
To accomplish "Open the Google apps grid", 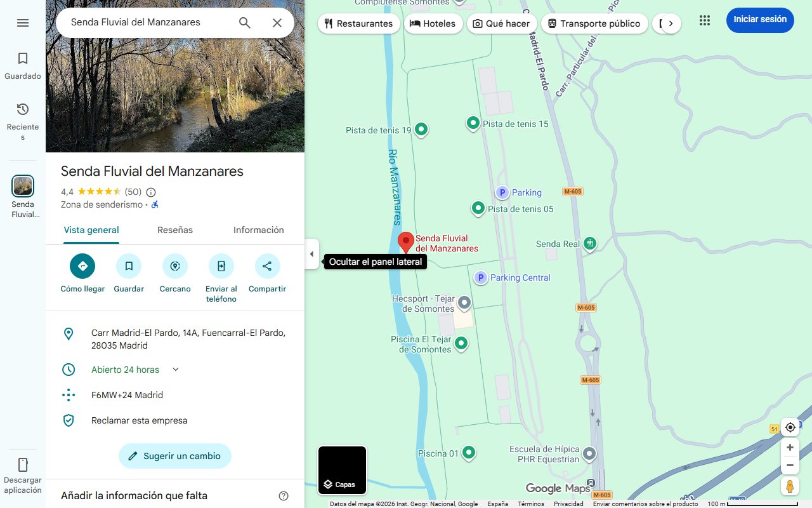I will (704, 20).
